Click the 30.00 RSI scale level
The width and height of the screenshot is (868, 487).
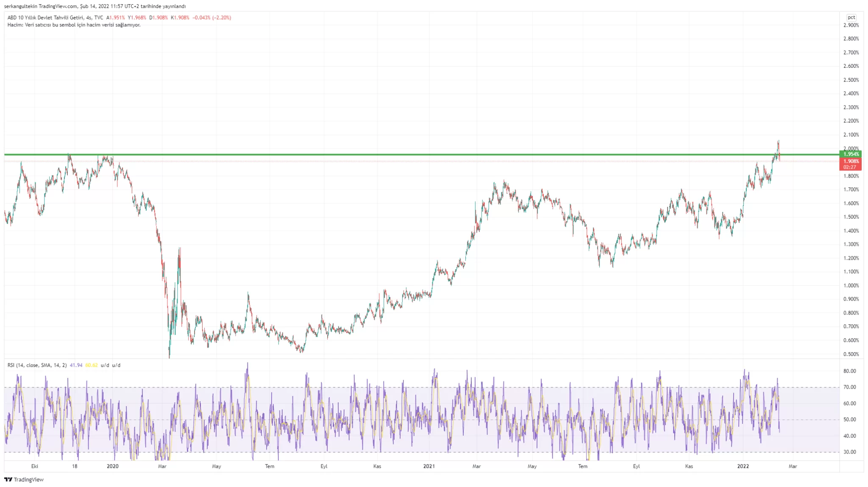[x=849, y=452]
